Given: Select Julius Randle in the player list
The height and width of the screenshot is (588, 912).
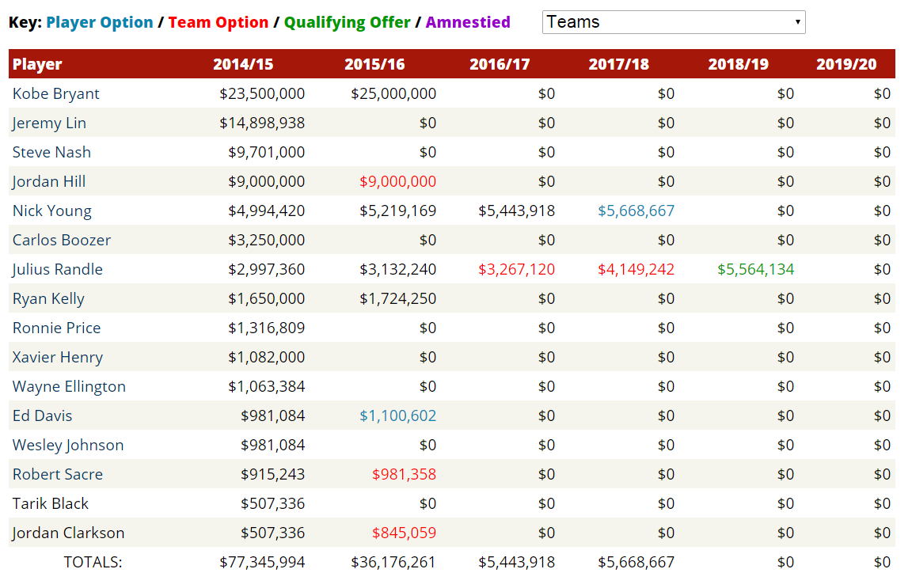Looking at the screenshot, I should [x=58, y=269].
